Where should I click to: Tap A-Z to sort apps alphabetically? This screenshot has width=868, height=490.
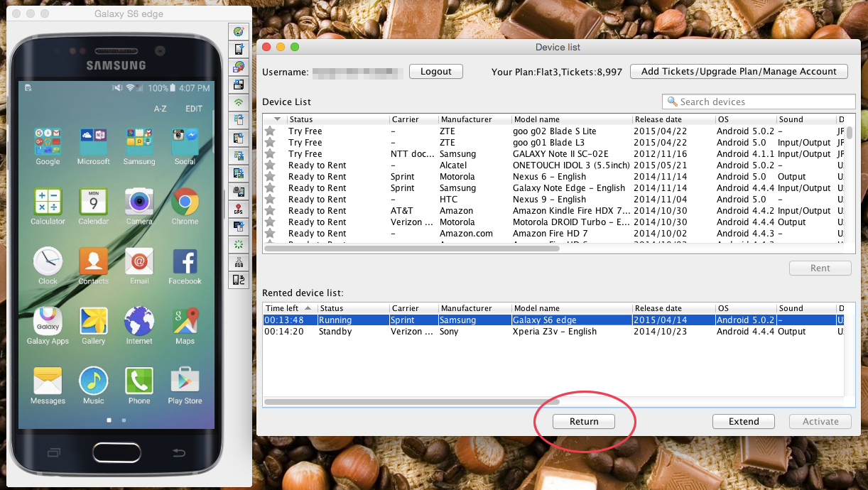(161, 109)
